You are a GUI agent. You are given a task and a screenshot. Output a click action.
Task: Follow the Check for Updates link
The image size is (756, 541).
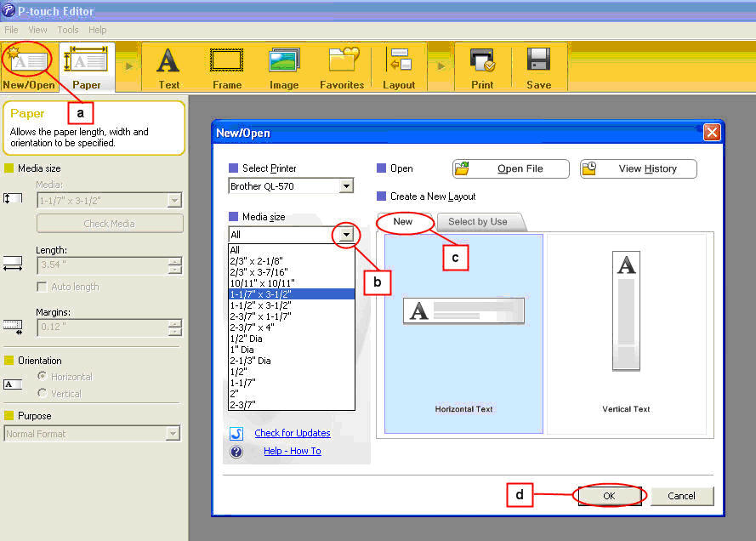pos(292,433)
